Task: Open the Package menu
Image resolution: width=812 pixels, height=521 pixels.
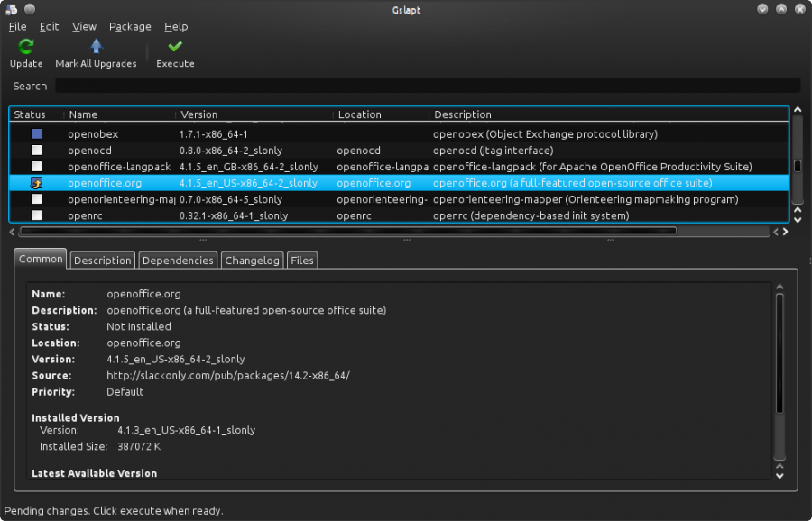Action: point(130,26)
